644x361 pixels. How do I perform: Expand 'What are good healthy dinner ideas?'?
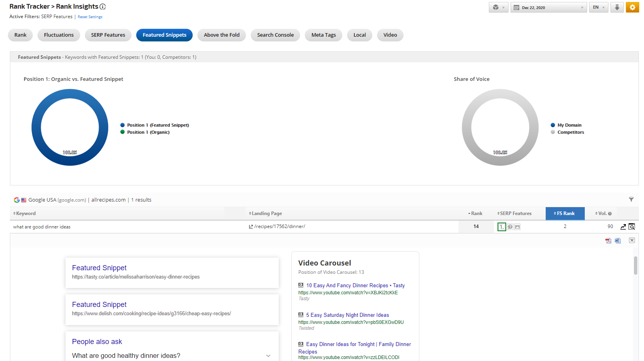[268, 356]
